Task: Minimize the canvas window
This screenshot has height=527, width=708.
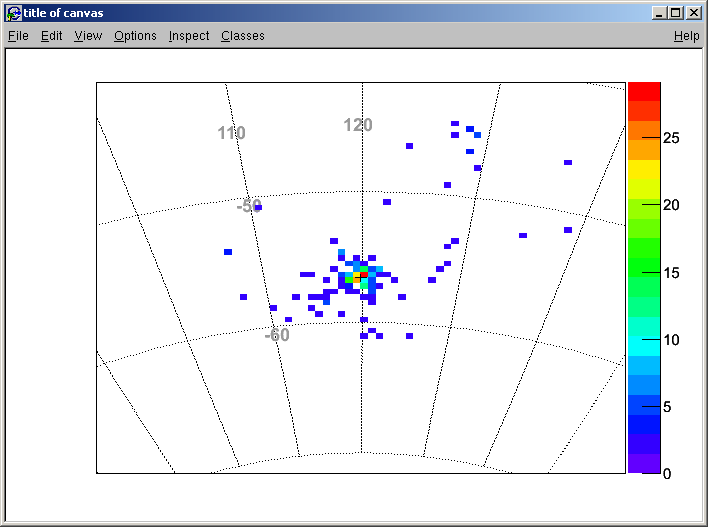Action: pos(659,13)
